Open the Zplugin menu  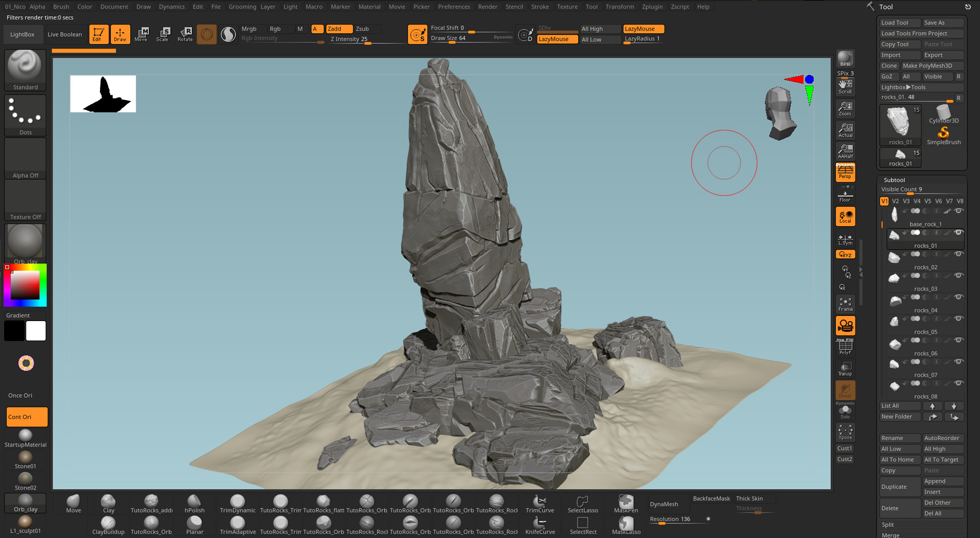coord(652,7)
